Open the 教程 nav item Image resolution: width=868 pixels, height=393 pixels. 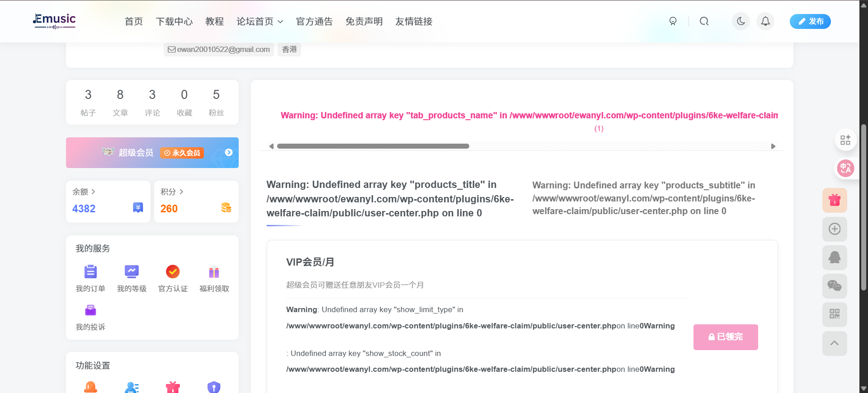tap(214, 21)
